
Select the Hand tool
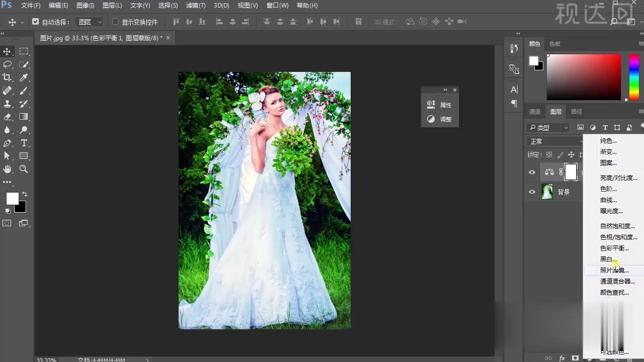[x=7, y=169]
